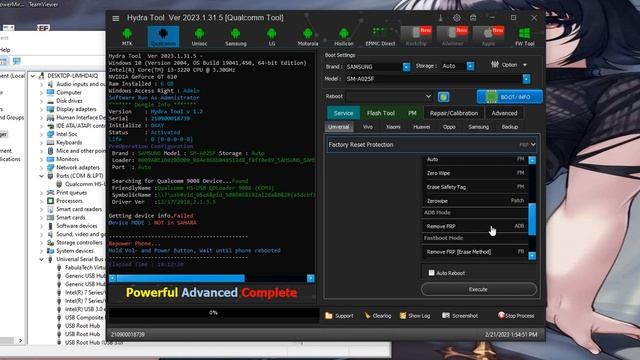Open the EMMC Direct module

380,37
